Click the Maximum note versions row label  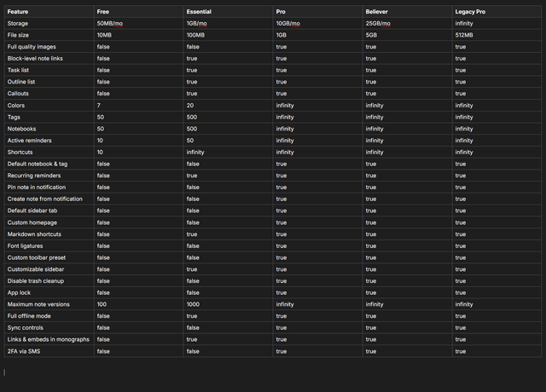38,303
